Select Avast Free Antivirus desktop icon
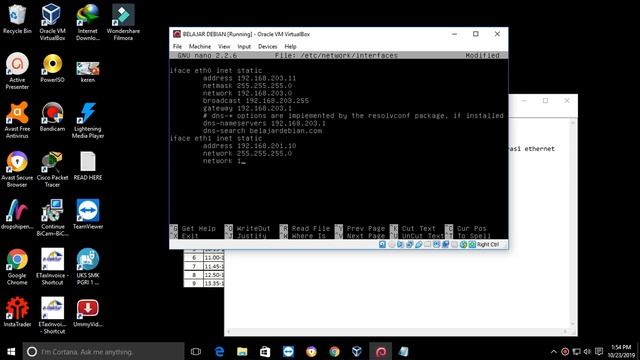The image size is (640, 360). click(x=17, y=120)
